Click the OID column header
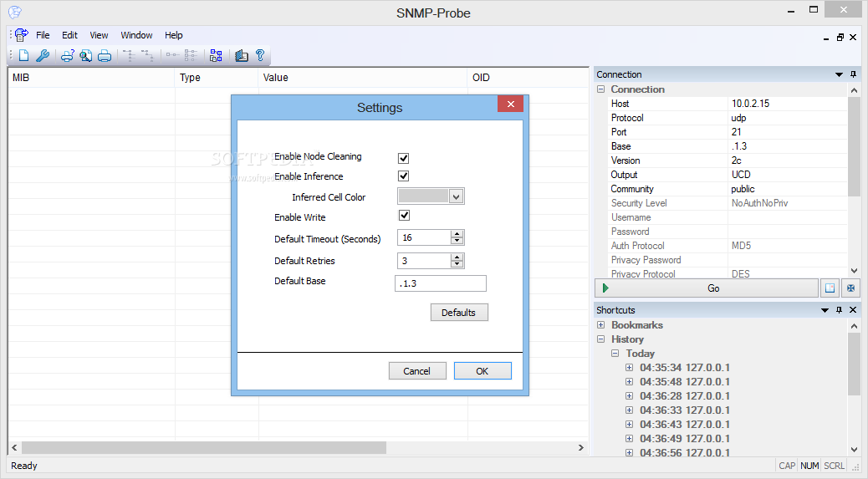 528,78
